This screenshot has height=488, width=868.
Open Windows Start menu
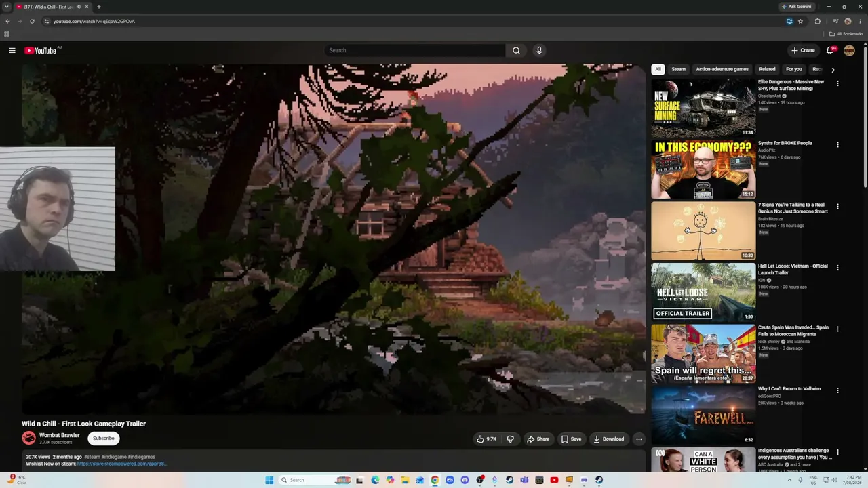tap(269, 480)
